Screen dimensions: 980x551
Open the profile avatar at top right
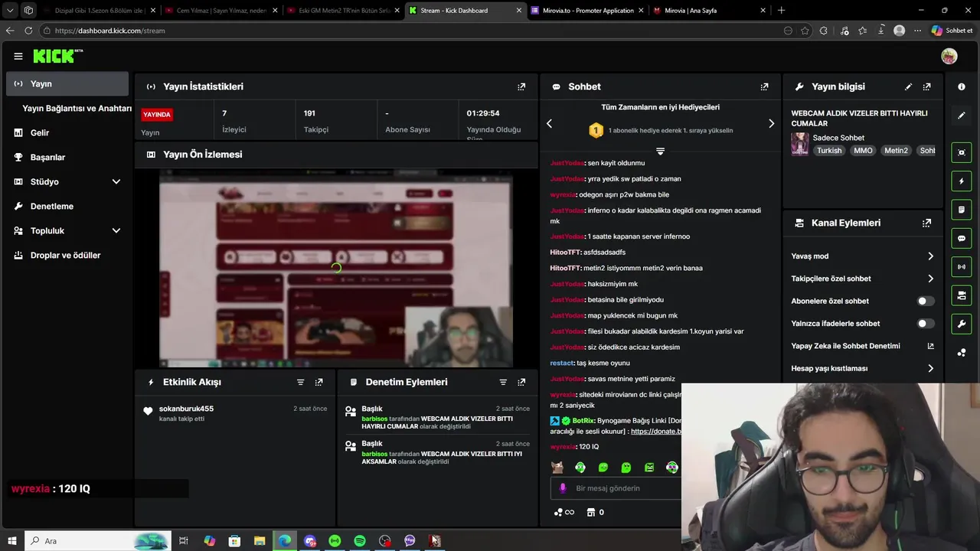(x=949, y=56)
